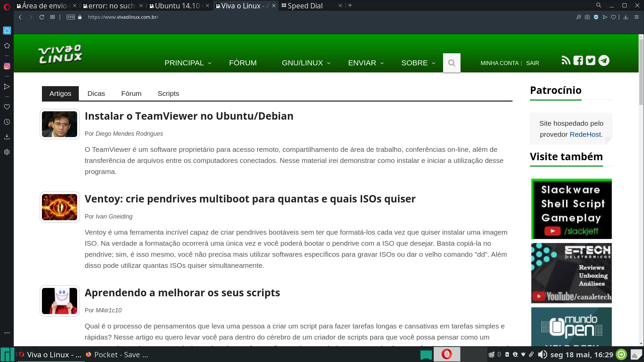
Task: Reload the current page
Action: 42,17
